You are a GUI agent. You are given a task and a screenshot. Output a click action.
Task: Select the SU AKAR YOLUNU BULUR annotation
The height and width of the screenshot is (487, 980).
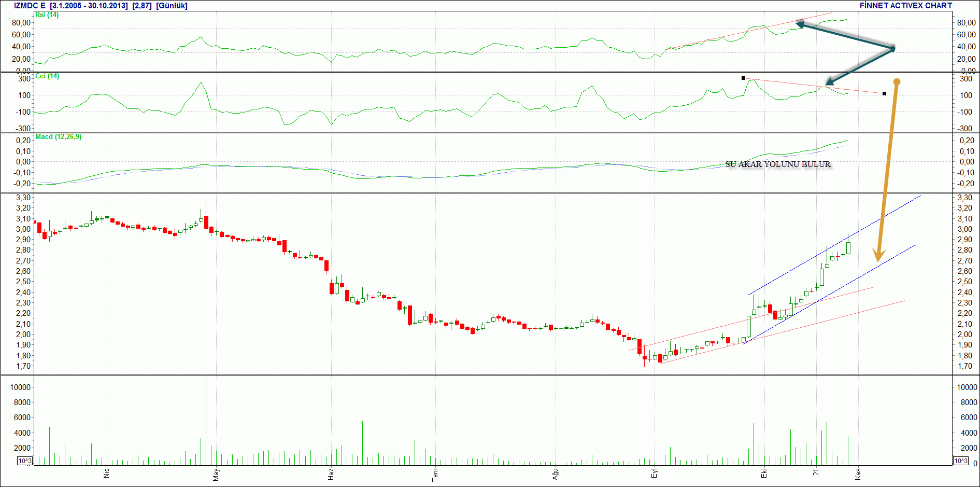click(778, 164)
